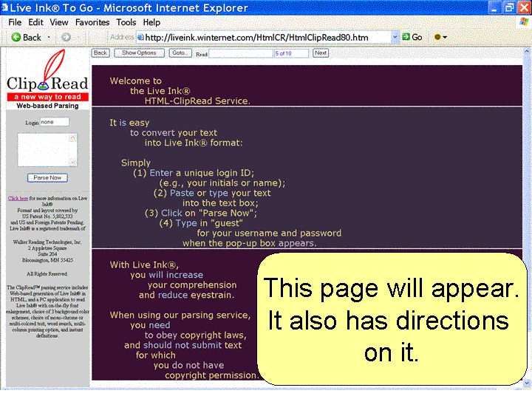Expand the address bar URL dropdown
Image resolution: width=532 pixels, height=399 pixels.
(x=395, y=37)
